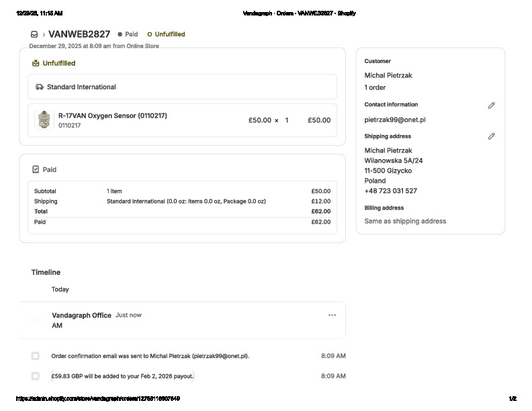Edit shipping address with the pencil icon
The image size is (532, 411).
[491, 136]
